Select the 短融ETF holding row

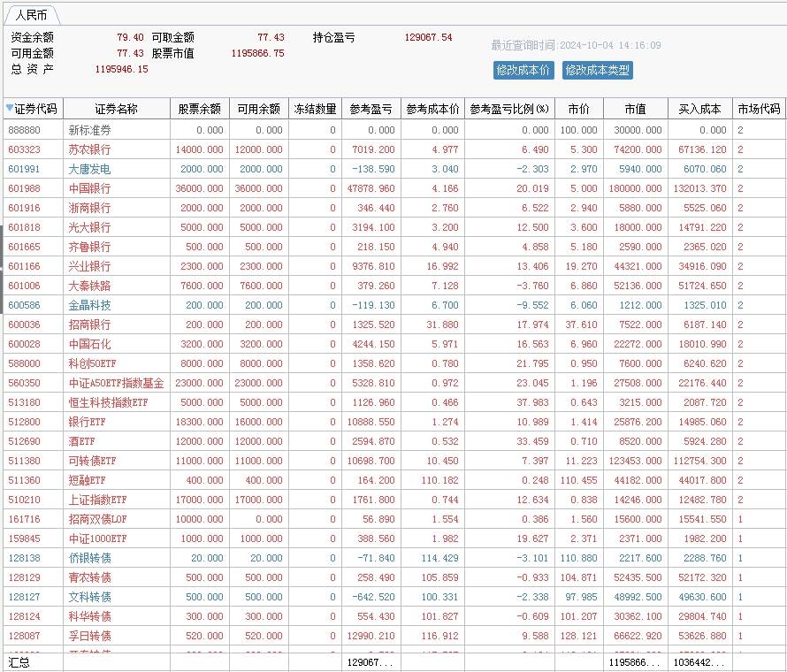(393, 480)
